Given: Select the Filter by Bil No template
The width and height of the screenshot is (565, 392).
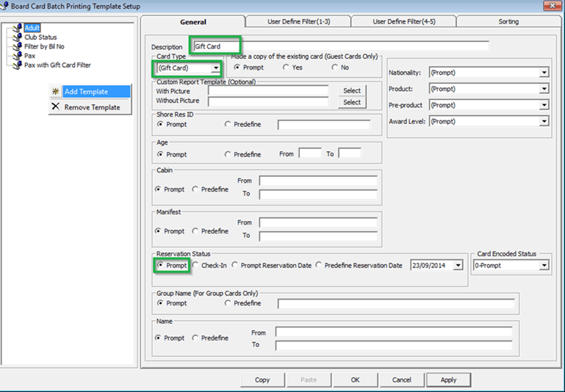Looking at the screenshot, I should pyautogui.click(x=44, y=46).
